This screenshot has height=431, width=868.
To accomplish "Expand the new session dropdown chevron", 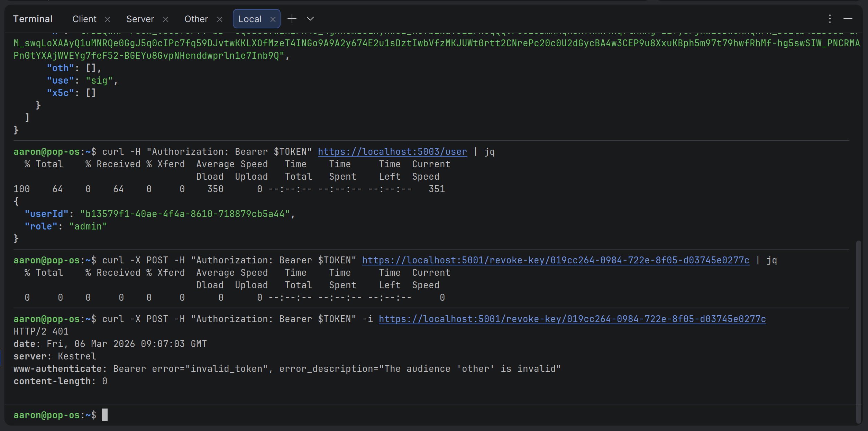I will (x=310, y=19).
